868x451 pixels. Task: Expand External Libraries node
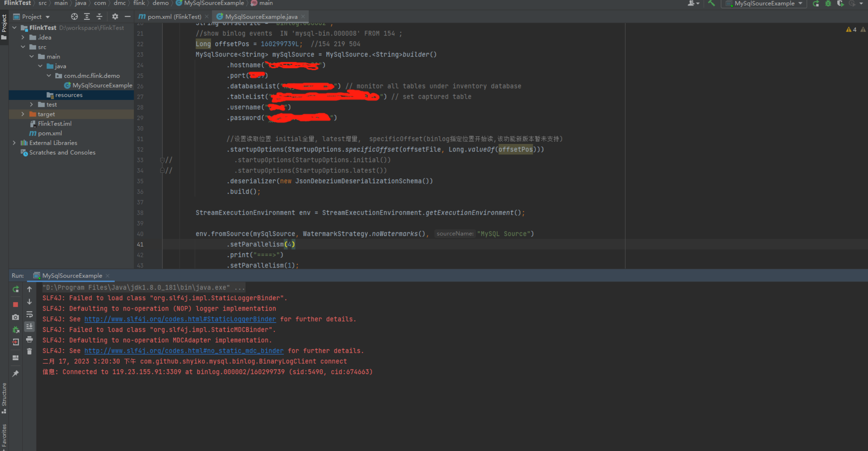[x=15, y=143]
